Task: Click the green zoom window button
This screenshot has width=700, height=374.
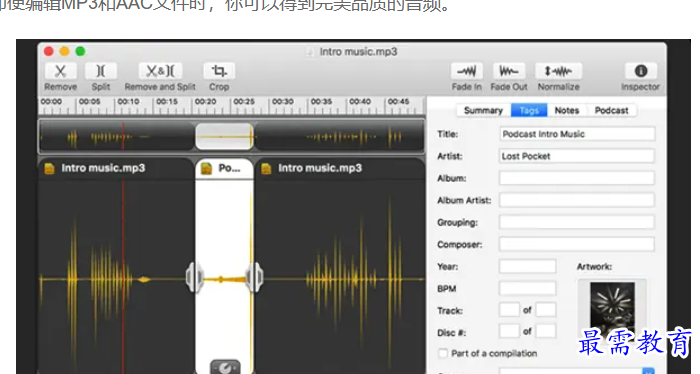Action: coord(80,51)
